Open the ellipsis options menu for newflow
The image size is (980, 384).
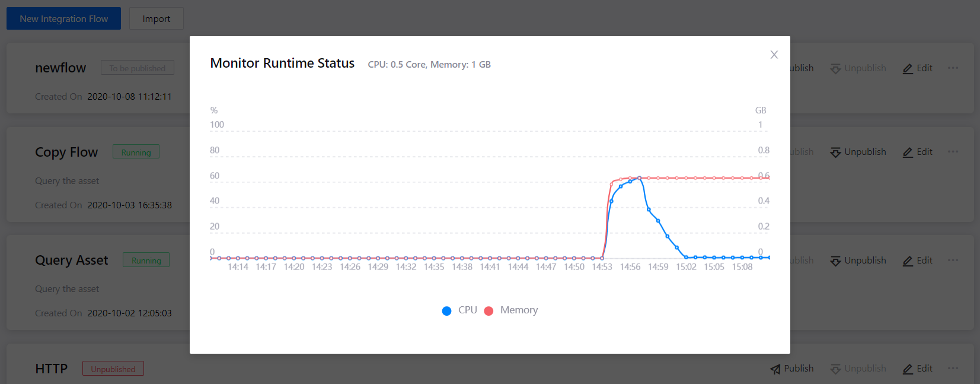(x=952, y=68)
